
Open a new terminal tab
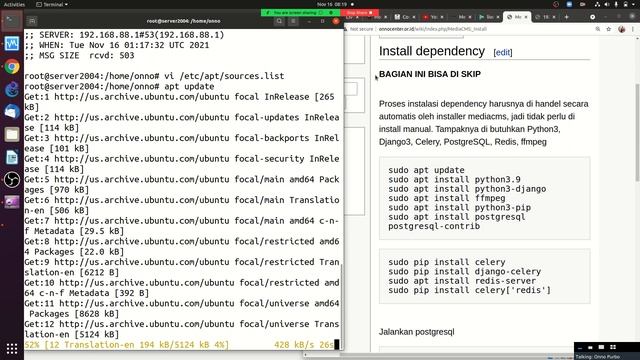tap(32, 21)
